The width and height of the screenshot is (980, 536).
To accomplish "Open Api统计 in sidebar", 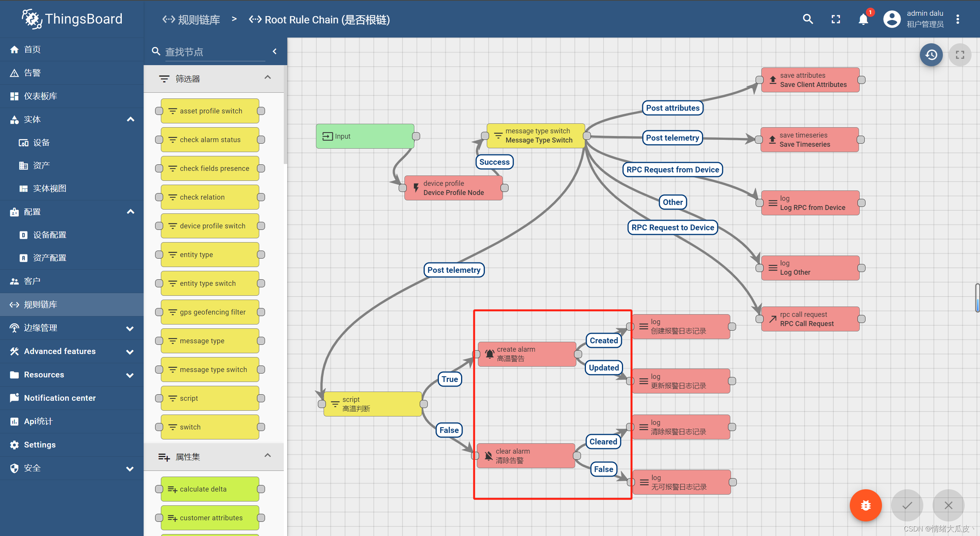I will tap(72, 421).
